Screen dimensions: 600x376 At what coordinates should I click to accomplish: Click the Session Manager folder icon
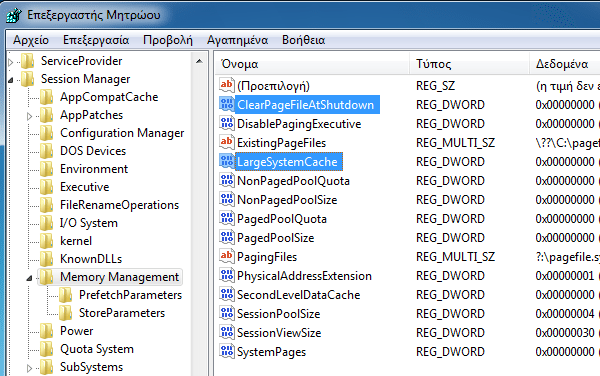[x=28, y=79]
